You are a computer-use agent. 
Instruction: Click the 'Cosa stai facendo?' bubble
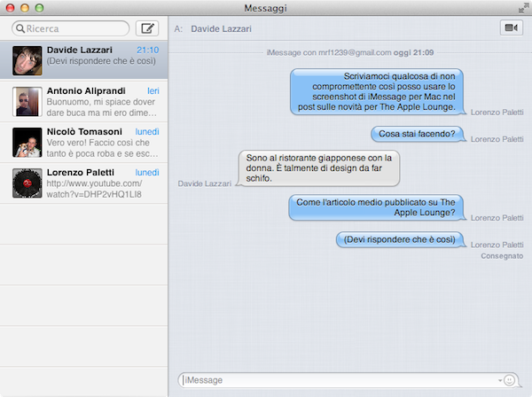tap(418, 134)
